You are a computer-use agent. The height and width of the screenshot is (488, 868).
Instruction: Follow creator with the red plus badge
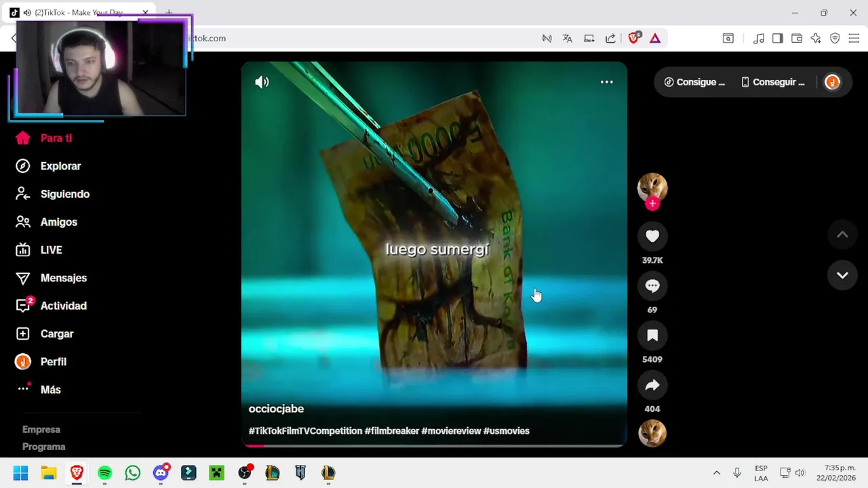tap(652, 203)
